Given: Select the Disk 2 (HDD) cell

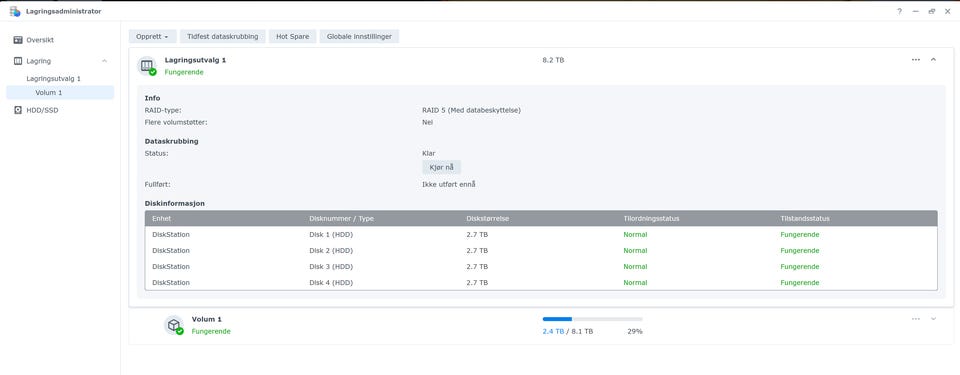Looking at the screenshot, I should 331,251.
